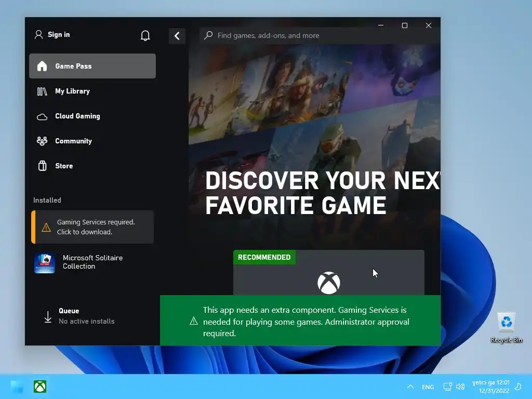This screenshot has width=532, height=399.
Task: Click the Sign in person icon
Action: tap(38, 35)
